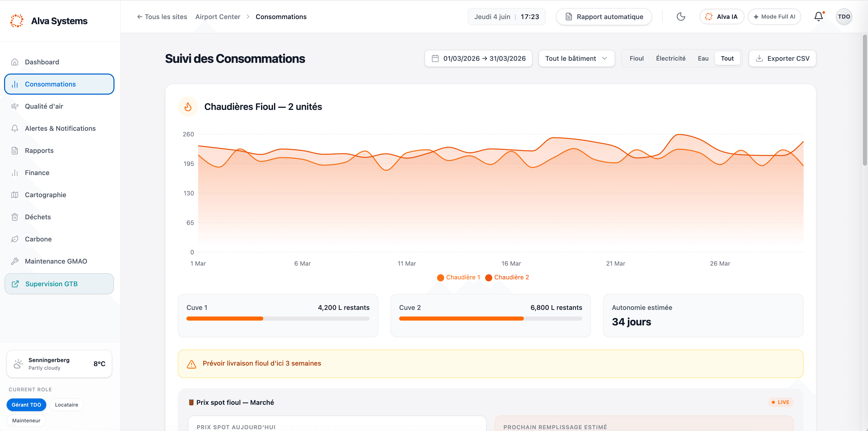Image resolution: width=868 pixels, height=431 pixels.
Task: Click the date and time display Jeudi 4 juin
Action: click(x=507, y=17)
